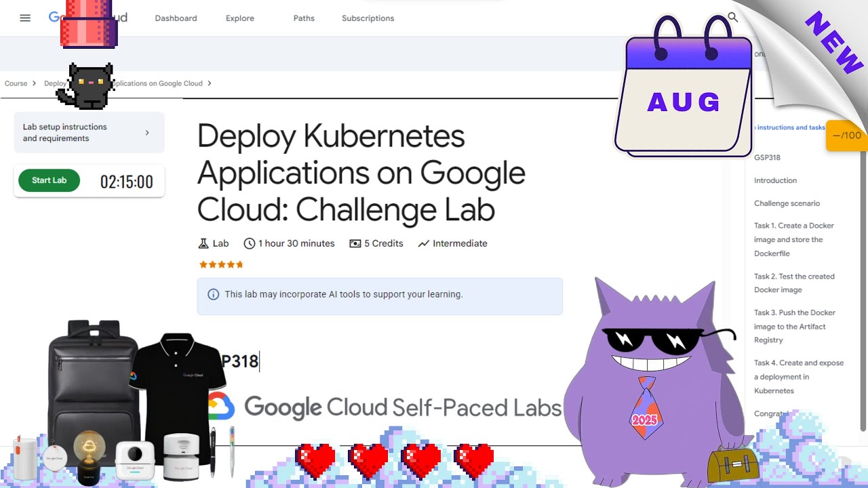Expand Lab setup instructions and requirements

tap(89, 132)
